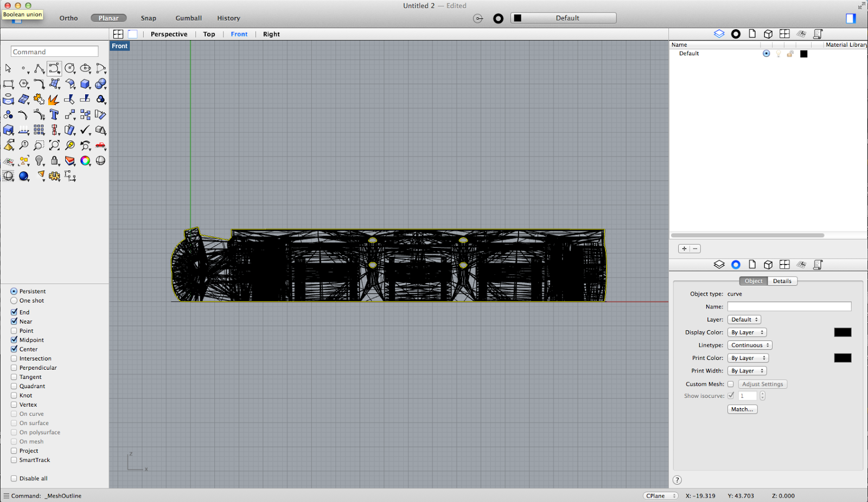Select the arrow pointer tool
Screen dimensions: 868x502
click(8, 68)
